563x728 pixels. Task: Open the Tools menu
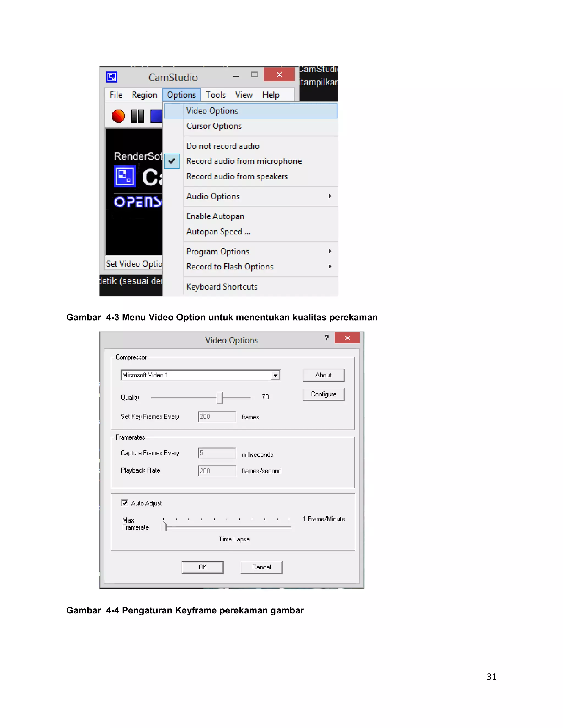[216, 95]
